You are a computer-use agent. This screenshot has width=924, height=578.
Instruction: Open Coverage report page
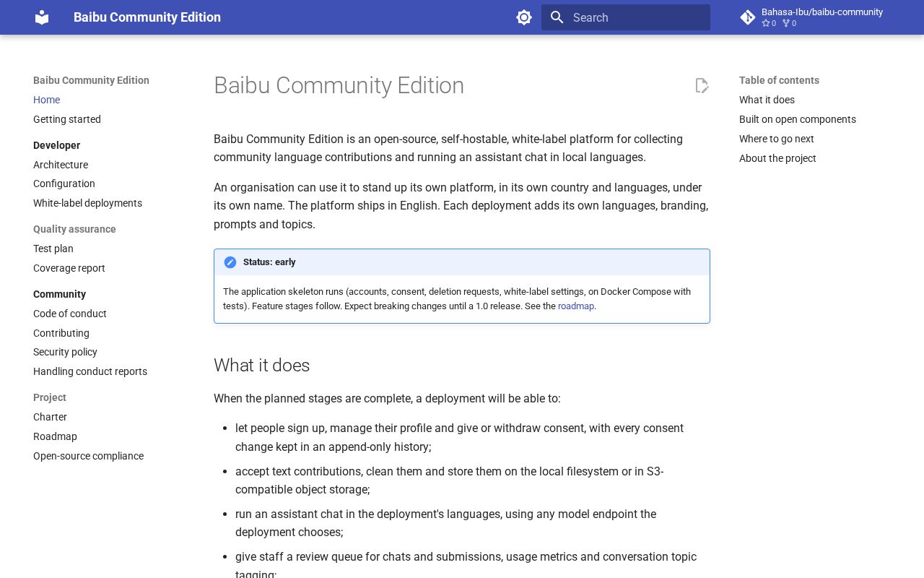click(x=69, y=268)
